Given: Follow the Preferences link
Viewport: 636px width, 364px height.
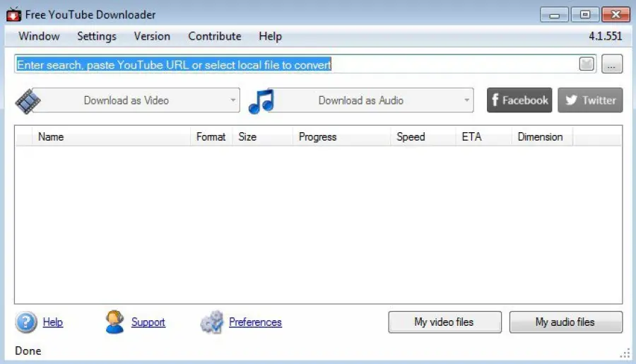Looking at the screenshot, I should [x=255, y=322].
